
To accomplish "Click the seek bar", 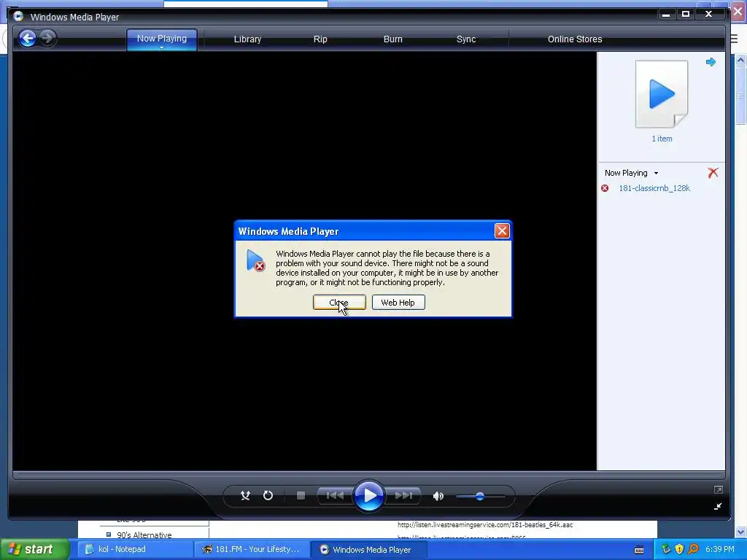I will (x=368, y=475).
